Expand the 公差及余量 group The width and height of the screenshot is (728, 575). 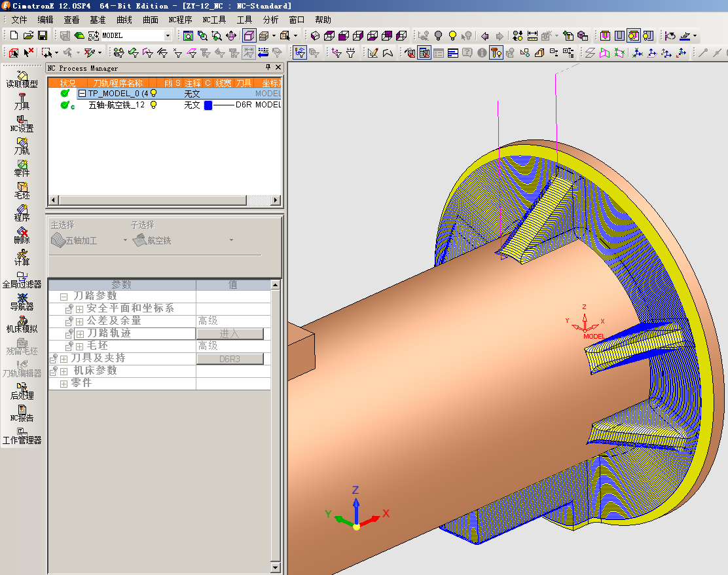pos(80,322)
